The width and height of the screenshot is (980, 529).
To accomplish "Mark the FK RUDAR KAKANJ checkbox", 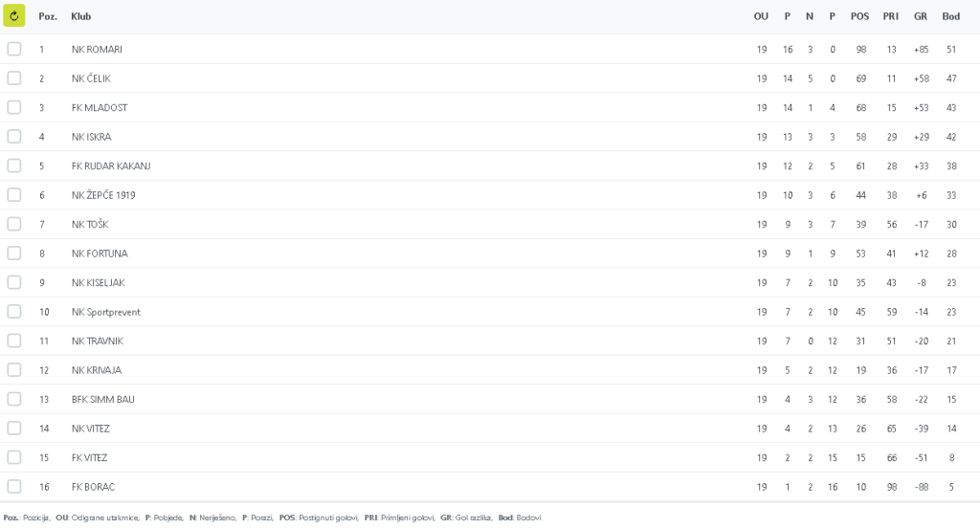I will pyautogui.click(x=14, y=165).
